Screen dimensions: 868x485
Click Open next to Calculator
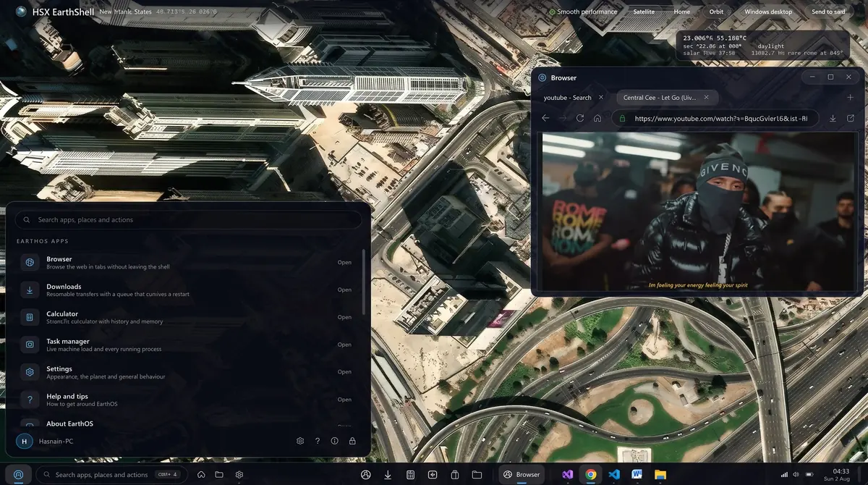pyautogui.click(x=344, y=317)
